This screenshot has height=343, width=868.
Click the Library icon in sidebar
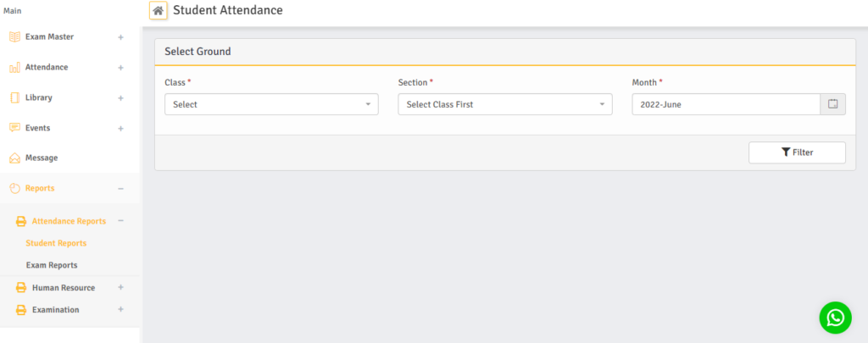pyautogui.click(x=14, y=97)
